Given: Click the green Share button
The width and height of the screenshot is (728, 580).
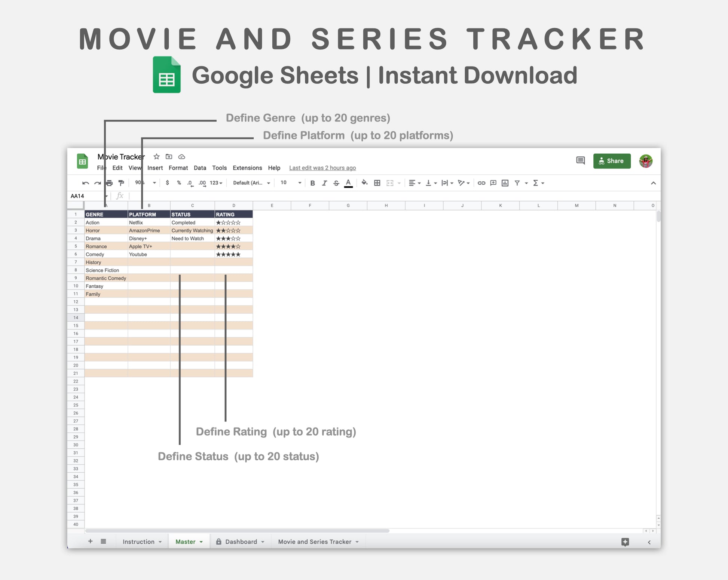Looking at the screenshot, I should click(612, 161).
